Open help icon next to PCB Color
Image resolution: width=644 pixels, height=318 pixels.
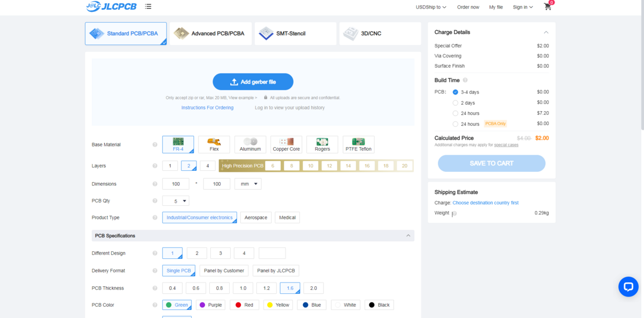click(x=155, y=305)
